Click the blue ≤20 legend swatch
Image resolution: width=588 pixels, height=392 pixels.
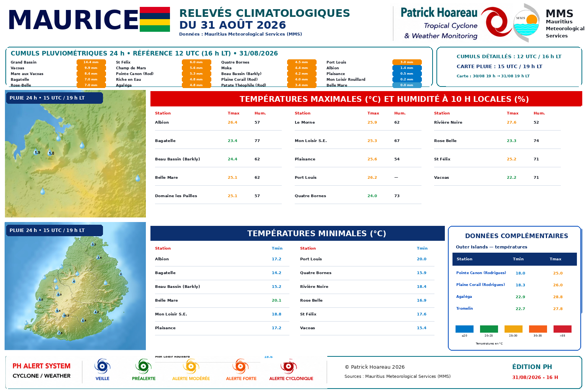464,329
